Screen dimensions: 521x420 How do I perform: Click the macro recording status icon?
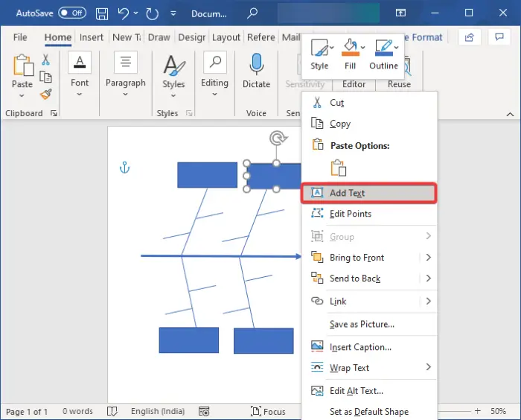tap(204, 412)
